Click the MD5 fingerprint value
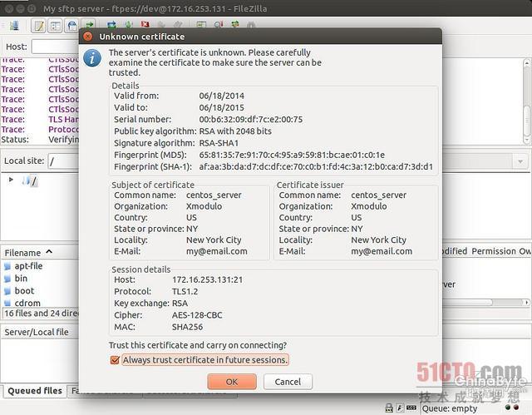The width and height of the screenshot is (532, 415). (x=292, y=155)
